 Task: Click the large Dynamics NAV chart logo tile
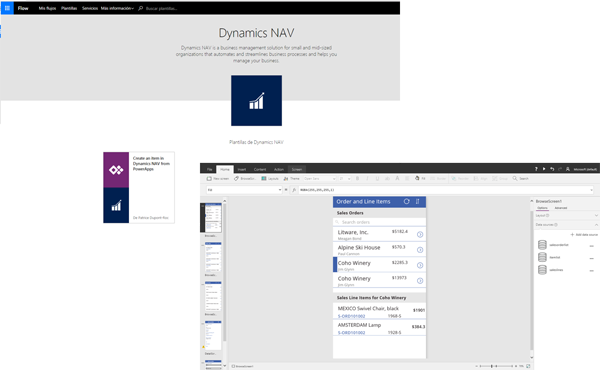coord(256,100)
